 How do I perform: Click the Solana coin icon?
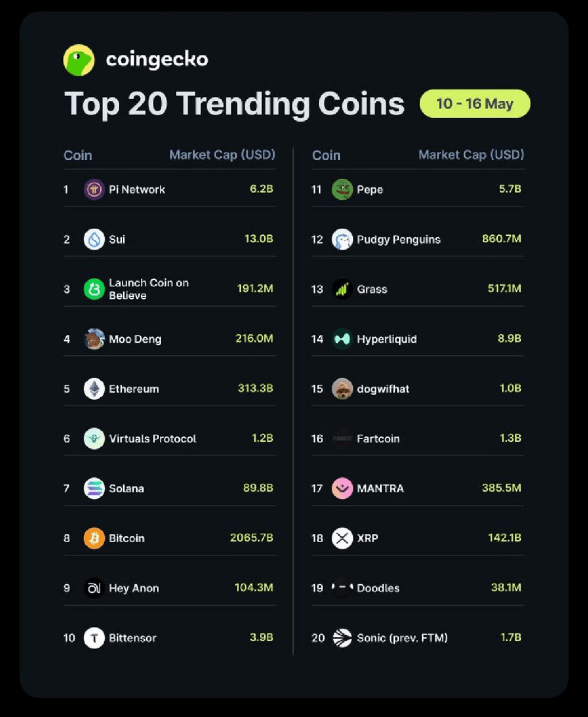tap(94, 488)
